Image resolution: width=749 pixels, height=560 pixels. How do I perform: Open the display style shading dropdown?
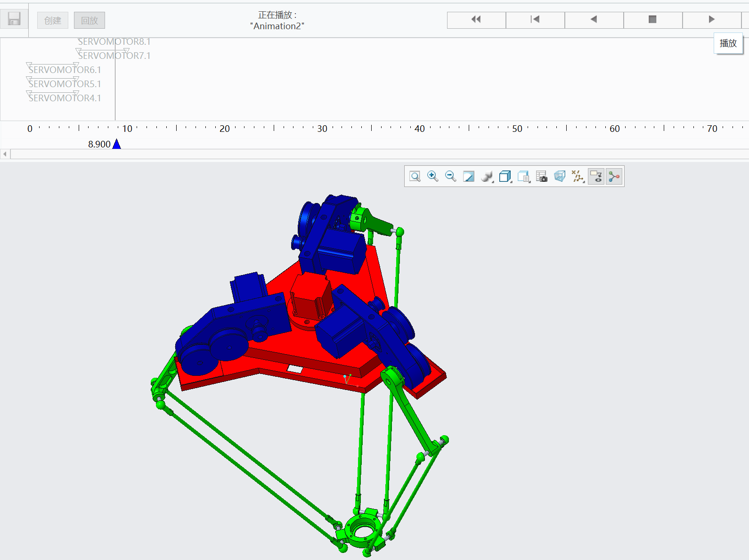point(487,177)
